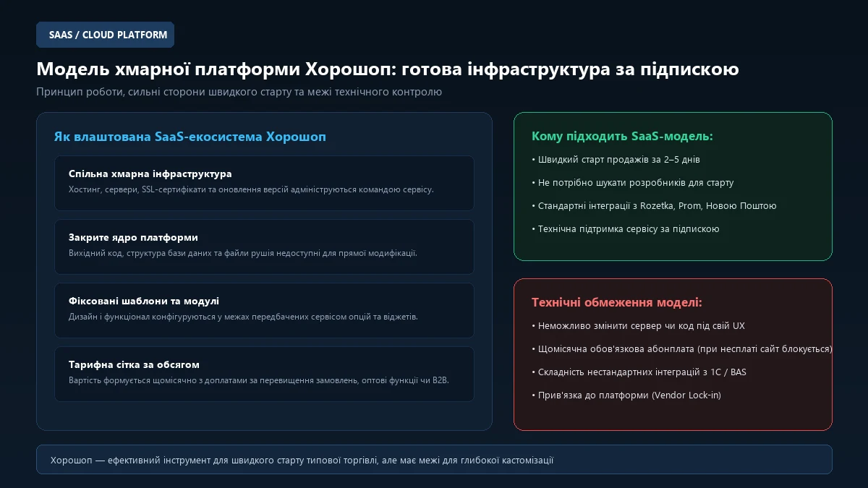Viewport: 868px width, 488px height.
Task: Click heading Технічні обмеження моделі
Action: [617, 303]
